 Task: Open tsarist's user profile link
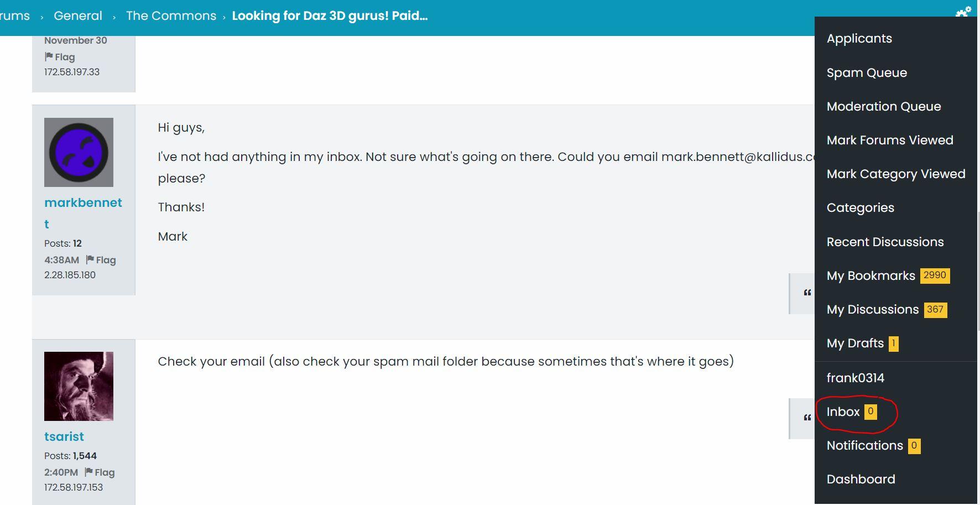point(64,437)
